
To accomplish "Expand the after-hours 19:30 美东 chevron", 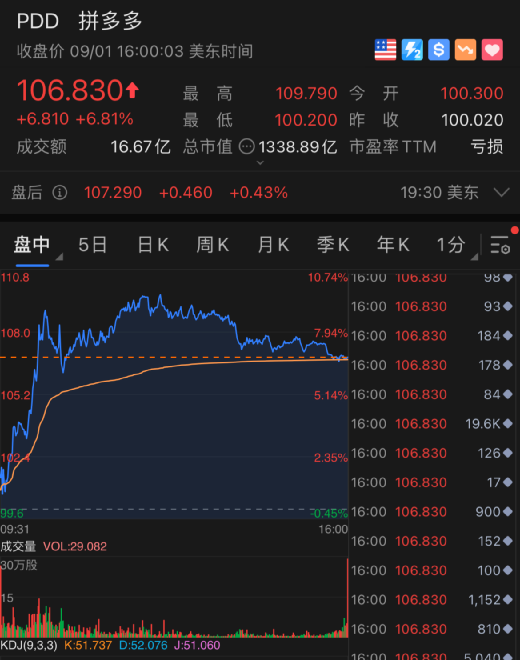I will point(501,193).
